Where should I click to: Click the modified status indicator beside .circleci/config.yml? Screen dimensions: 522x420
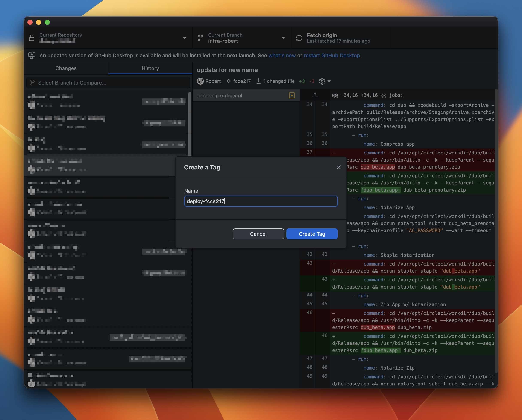(292, 96)
